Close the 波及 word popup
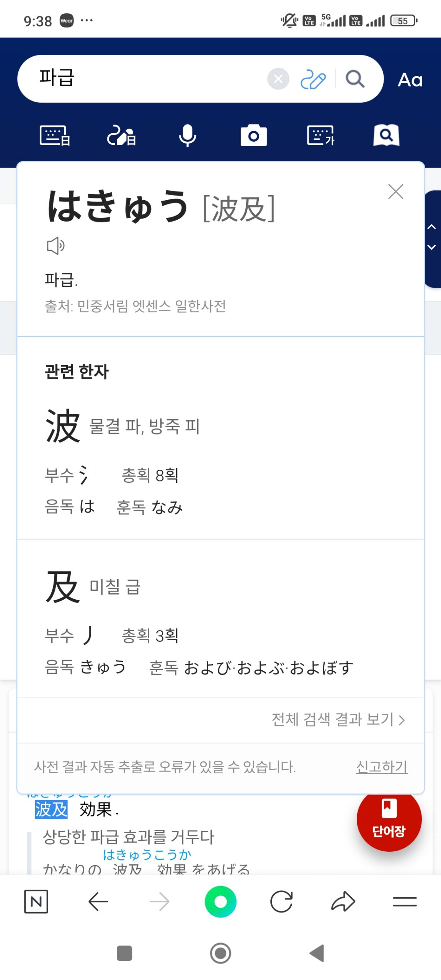Screen dimensions: 441x980 coord(395,191)
